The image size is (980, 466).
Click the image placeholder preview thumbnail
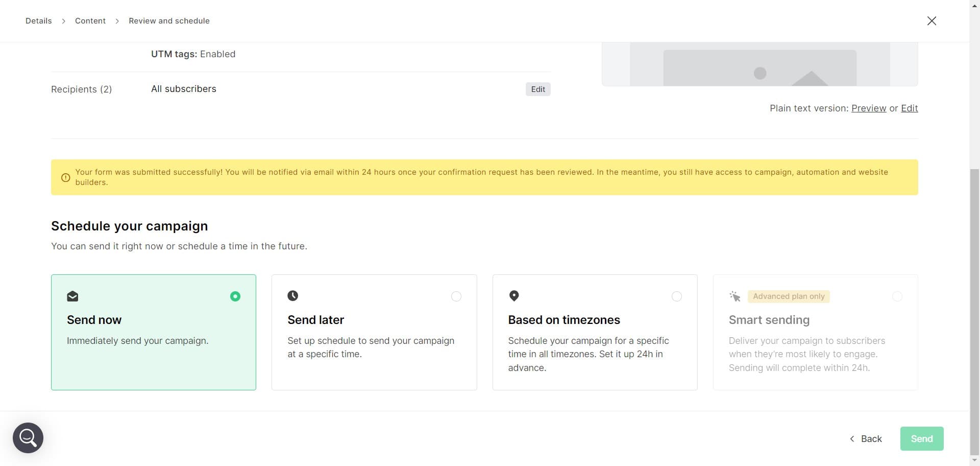click(x=759, y=66)
